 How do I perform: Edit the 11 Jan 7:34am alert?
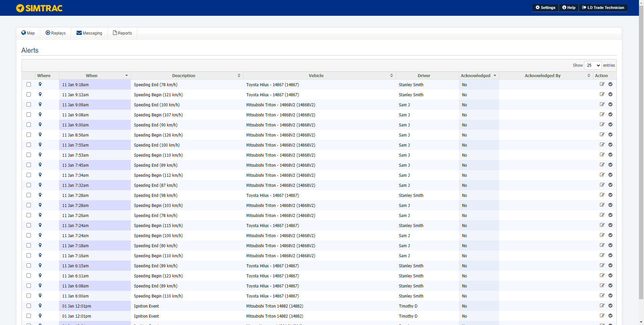pyautogui.click(x=602, y=175)
